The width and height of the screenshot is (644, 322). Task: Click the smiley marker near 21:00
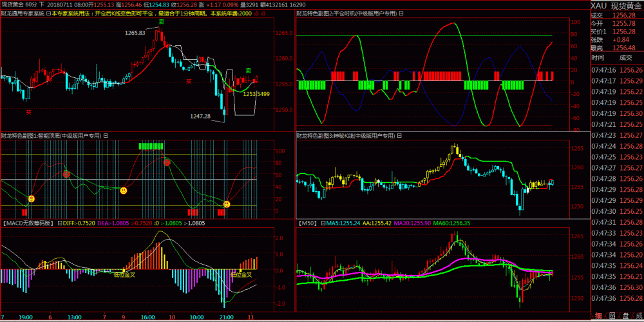click(227, 204)
